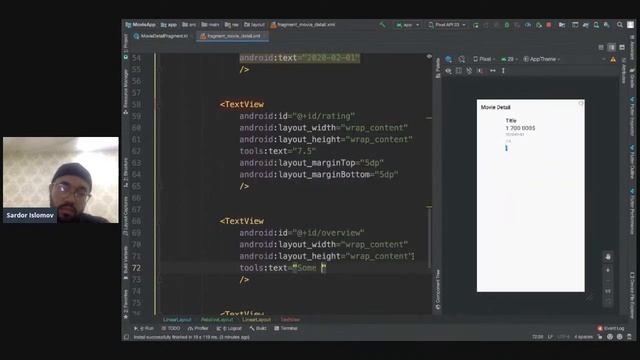Open the Palette panel tab in designer

(438, 68)
